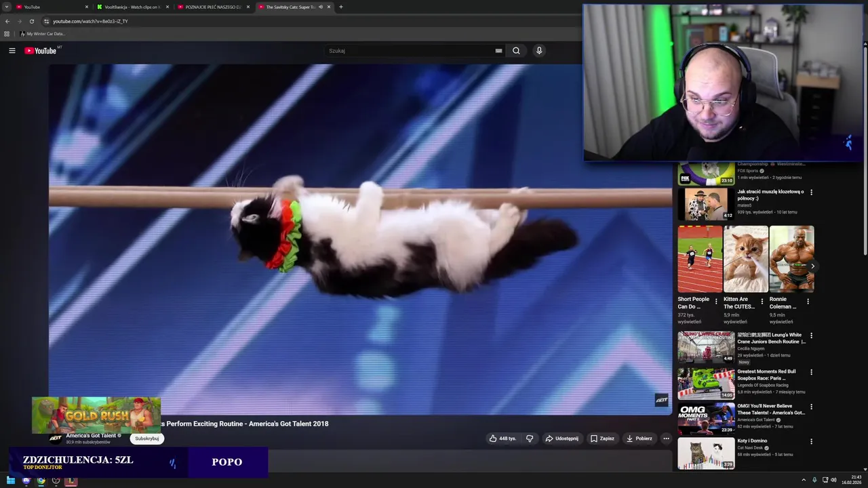Open Ronnie Coleman short thumbnail

point(791,259)
